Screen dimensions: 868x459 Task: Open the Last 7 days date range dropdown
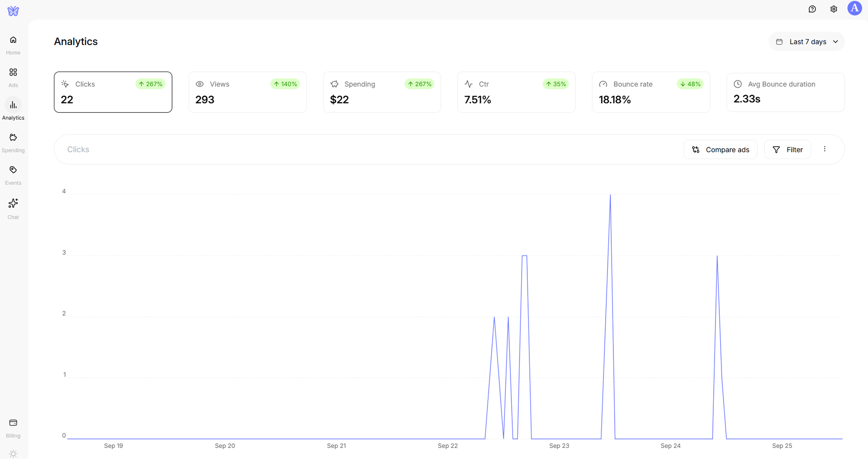pyautogui.click(x=806, y=41)
